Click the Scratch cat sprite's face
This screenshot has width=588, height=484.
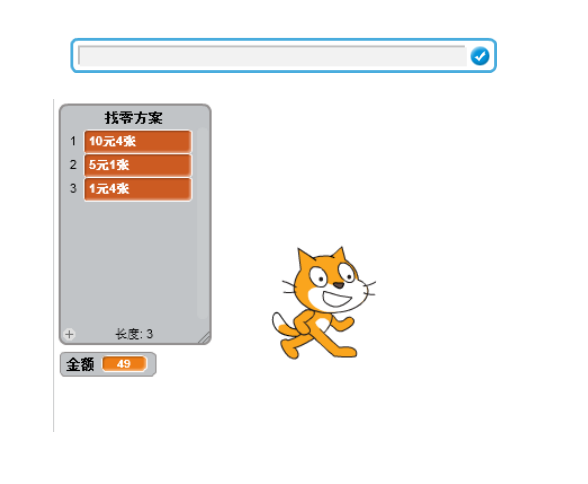tap(332, 286)
